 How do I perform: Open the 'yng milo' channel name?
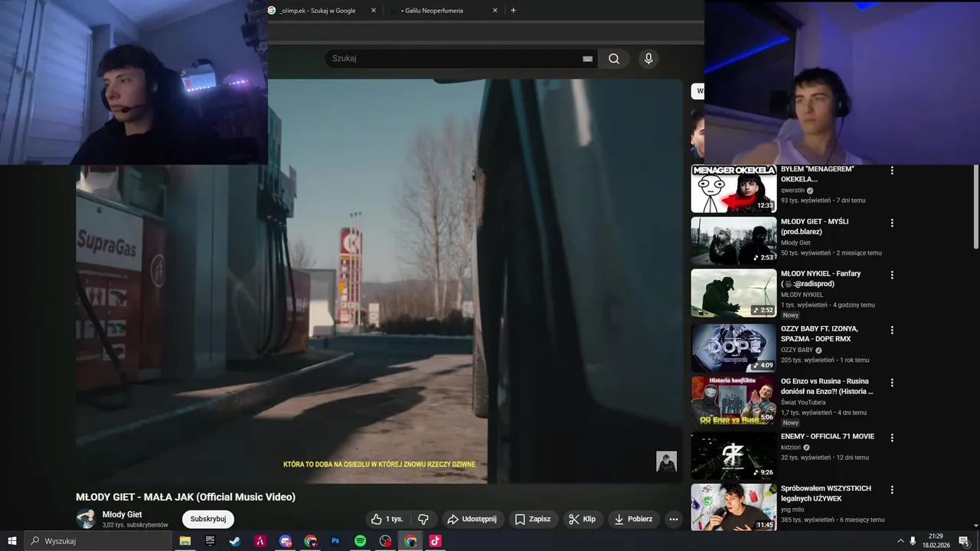click(792, 509)
